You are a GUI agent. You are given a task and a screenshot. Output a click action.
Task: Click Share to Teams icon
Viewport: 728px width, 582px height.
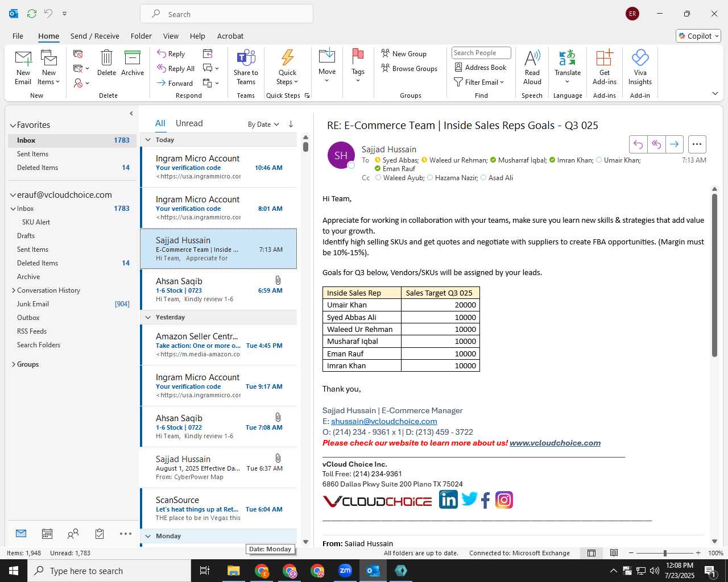click(246, 57)
